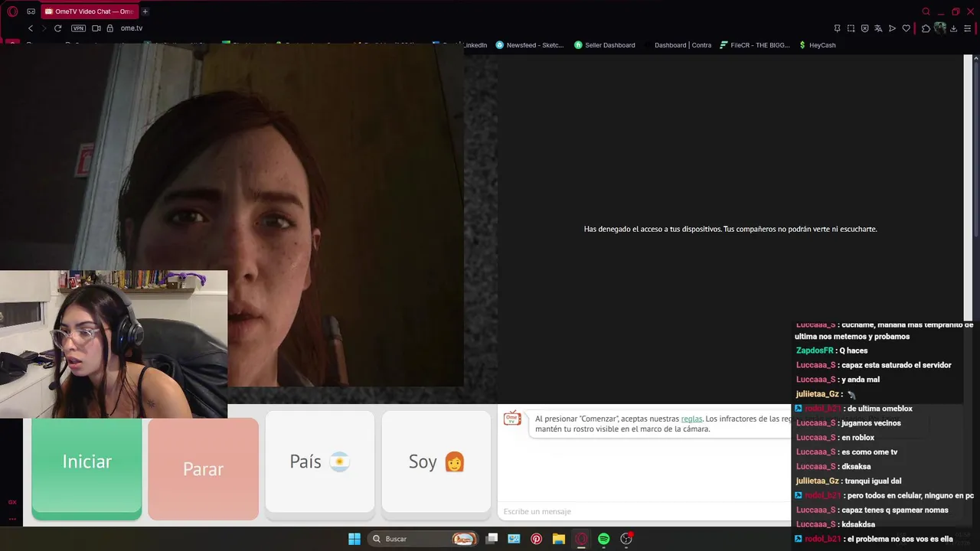
Task: Open the GX Corner gamepad icon
Action: point(31,11)
